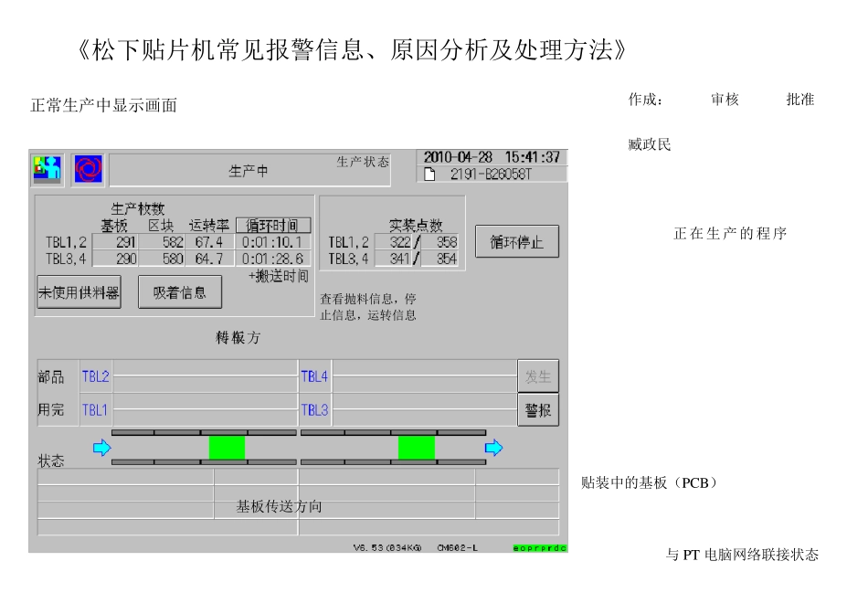This screenshot has width=868, height=614.
Task: Click the version text V6.53
Action: pyautogui.click(x=387, y=547)
